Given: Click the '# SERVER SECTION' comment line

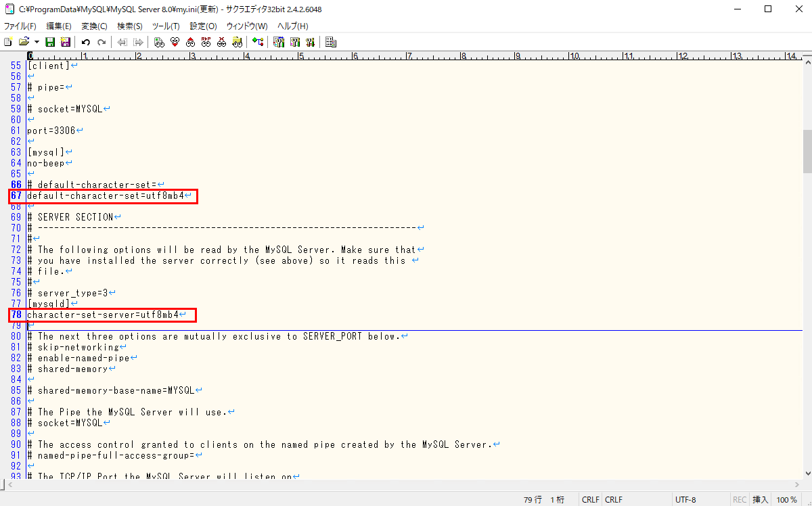Looking at the screenshot, I should click(x=70, y=217).
